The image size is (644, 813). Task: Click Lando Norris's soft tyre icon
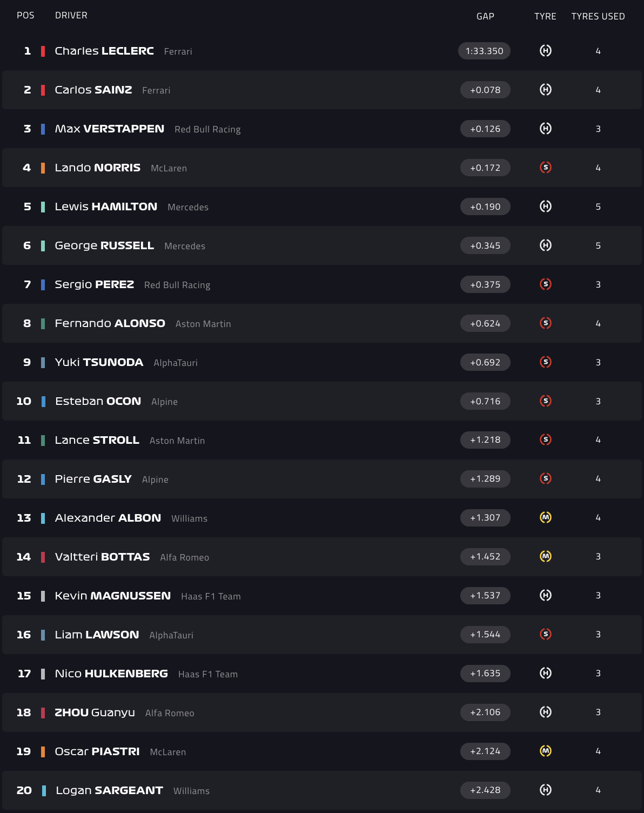click(546, 168)
